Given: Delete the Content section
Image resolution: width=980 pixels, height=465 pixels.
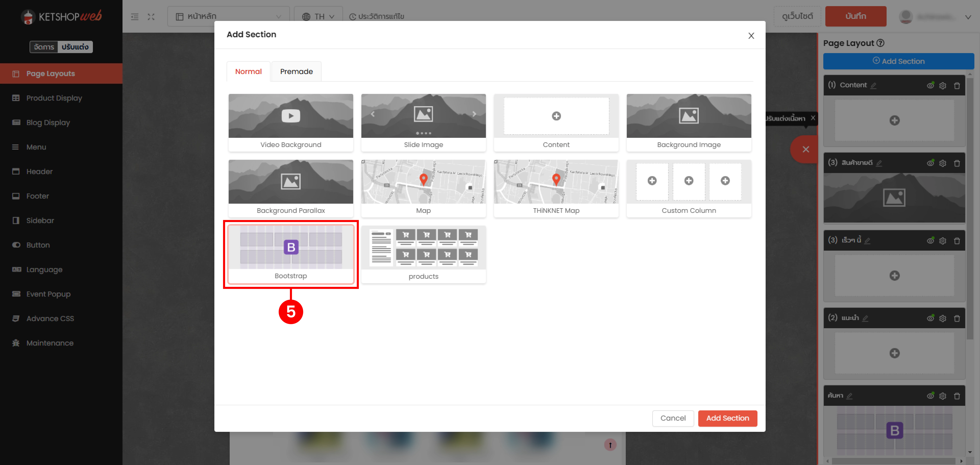Looking at the screenshot, I should [957, 86].
